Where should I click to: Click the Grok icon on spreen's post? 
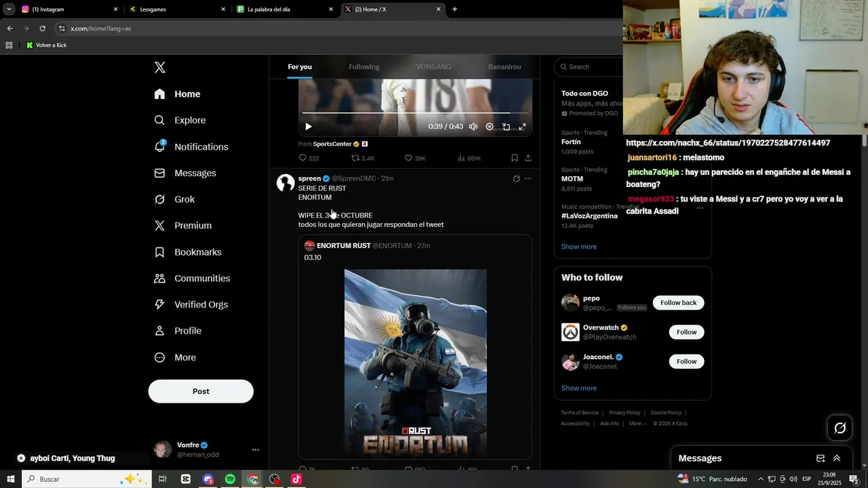[x=516, y=179]
